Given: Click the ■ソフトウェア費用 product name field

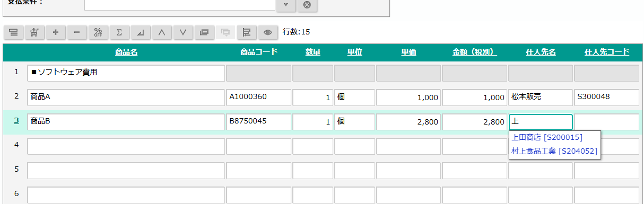Looking at the screenshot, I should (126, 73).
